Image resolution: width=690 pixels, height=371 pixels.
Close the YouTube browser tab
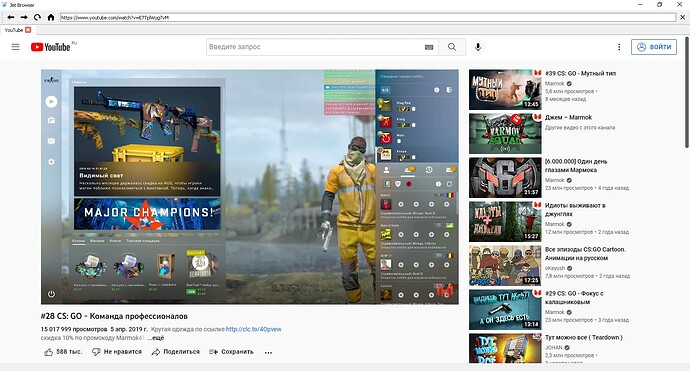[x=28, y=30]
